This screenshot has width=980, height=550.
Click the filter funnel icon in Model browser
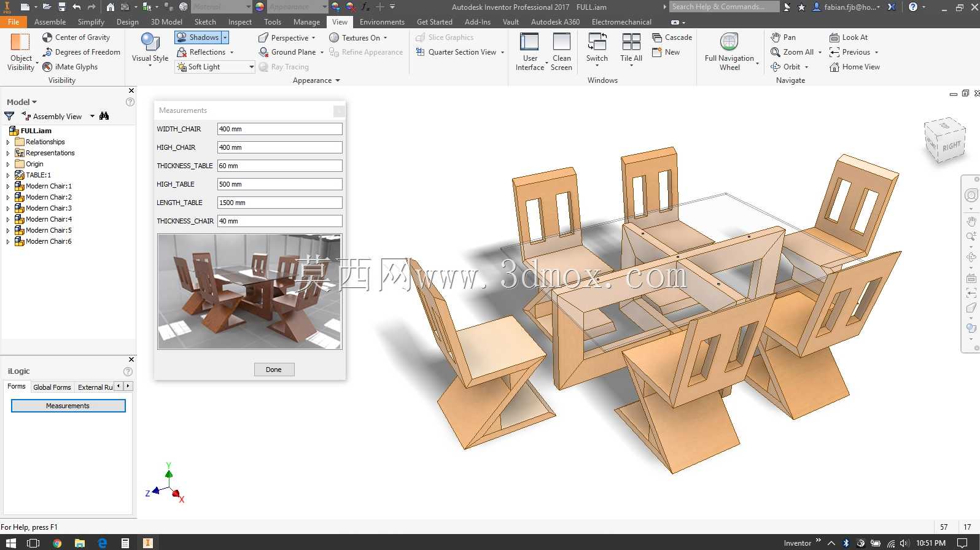tap(9, 116)
